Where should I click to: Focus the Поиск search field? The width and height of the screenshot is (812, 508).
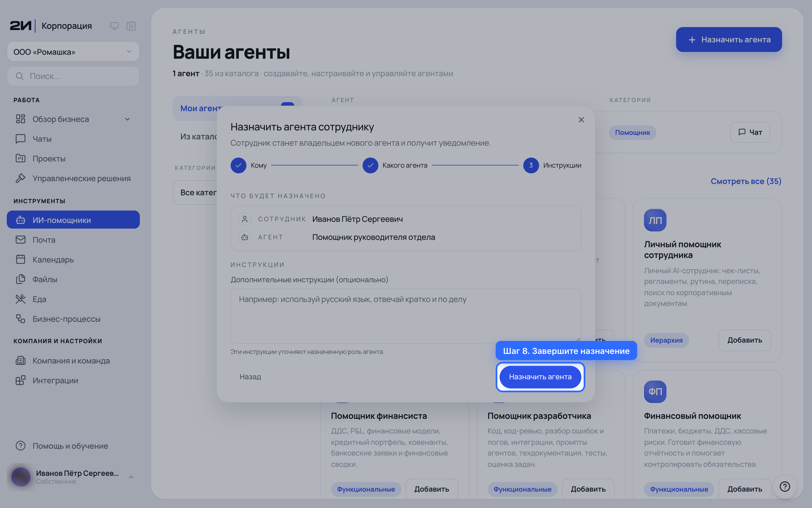point(73,76)
